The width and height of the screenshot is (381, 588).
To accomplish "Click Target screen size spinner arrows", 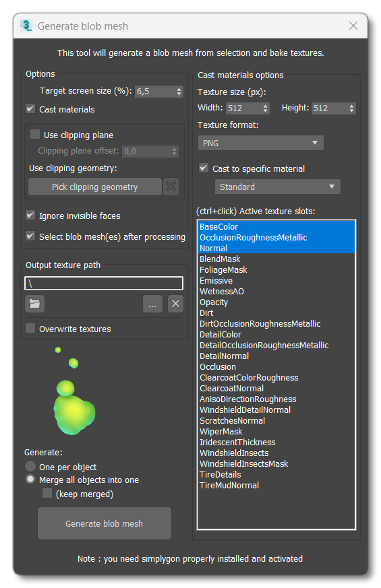I will [179, 91].
